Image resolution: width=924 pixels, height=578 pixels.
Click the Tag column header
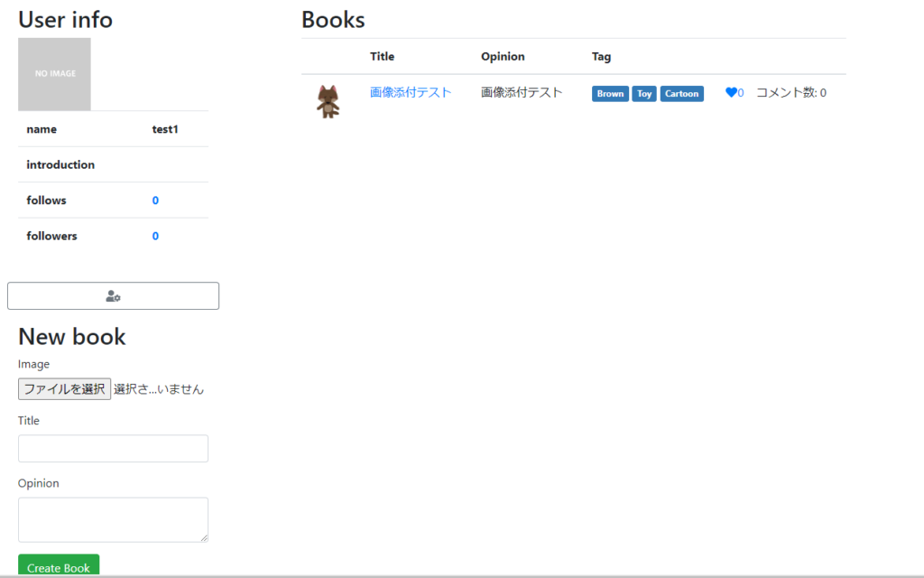pos(601,57)
